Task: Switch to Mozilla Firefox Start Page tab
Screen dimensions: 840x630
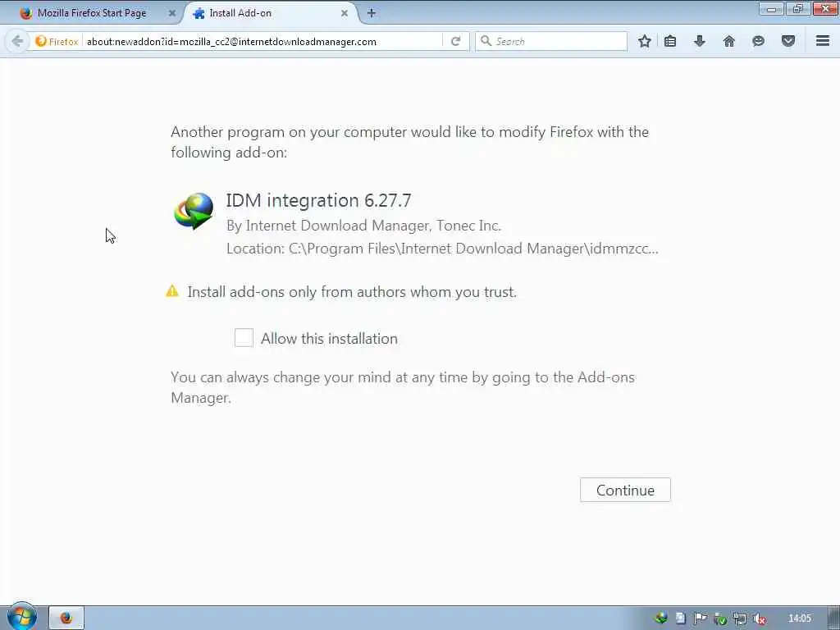Action: (x=91, y=13)
